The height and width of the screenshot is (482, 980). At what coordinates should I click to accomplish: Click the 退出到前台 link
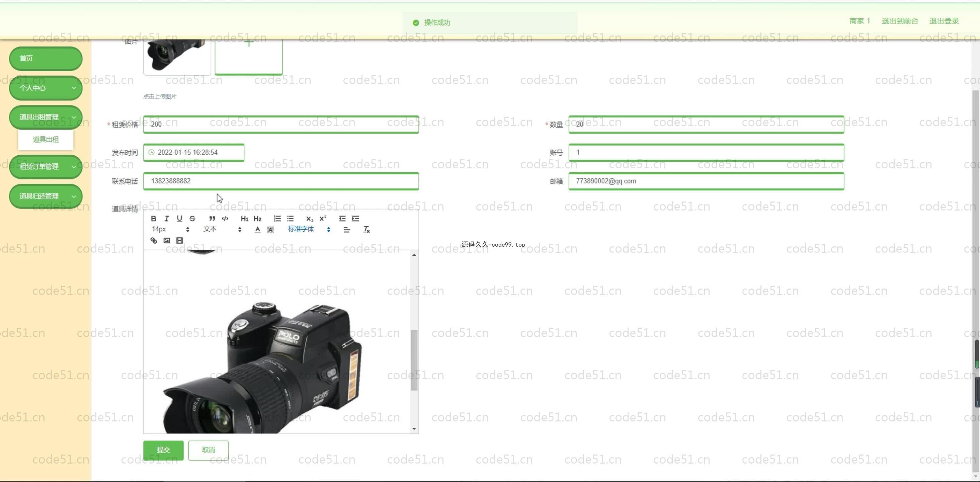coord(900,21)
